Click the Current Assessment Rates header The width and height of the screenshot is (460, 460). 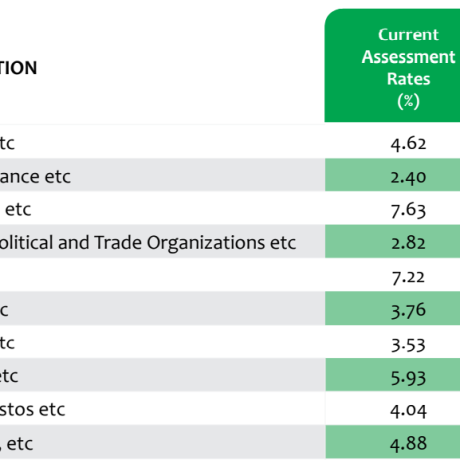pos(392,65)
